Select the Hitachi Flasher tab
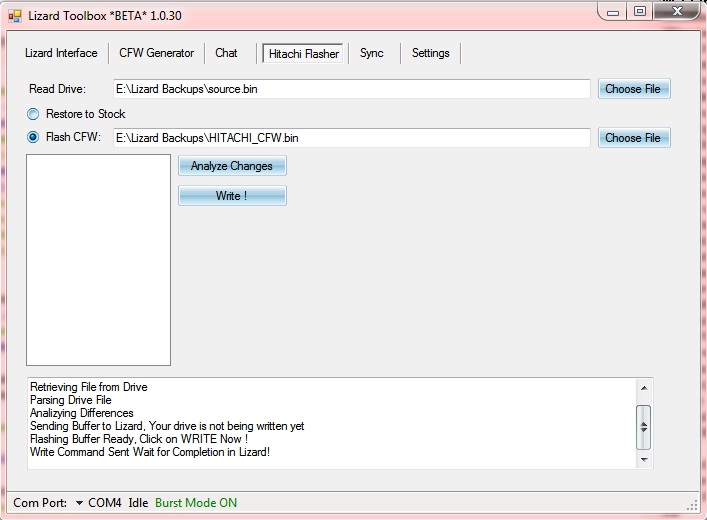The image size is (707, 520). (303, 54)
